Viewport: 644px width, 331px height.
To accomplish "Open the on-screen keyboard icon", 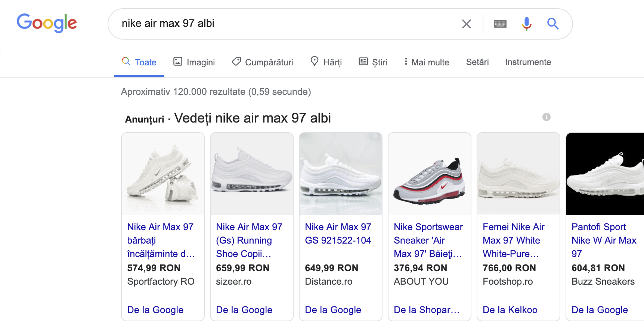I will pos(500,24).
